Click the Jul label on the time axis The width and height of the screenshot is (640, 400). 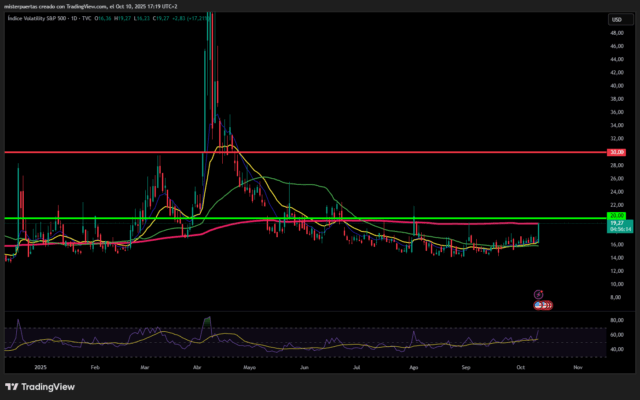[358, 367]
